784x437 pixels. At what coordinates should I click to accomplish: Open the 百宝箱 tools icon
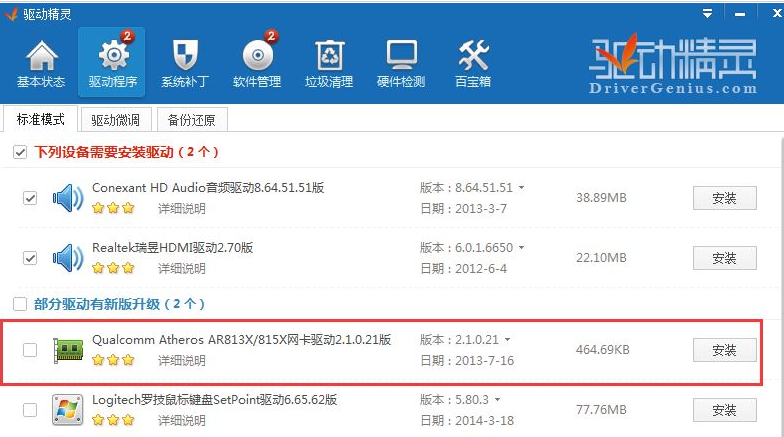tap(473, 55)
